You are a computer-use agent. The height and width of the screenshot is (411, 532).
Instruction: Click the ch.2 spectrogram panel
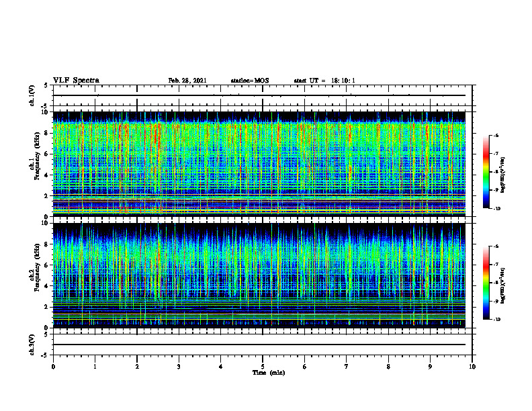click(x=259, y=275)
